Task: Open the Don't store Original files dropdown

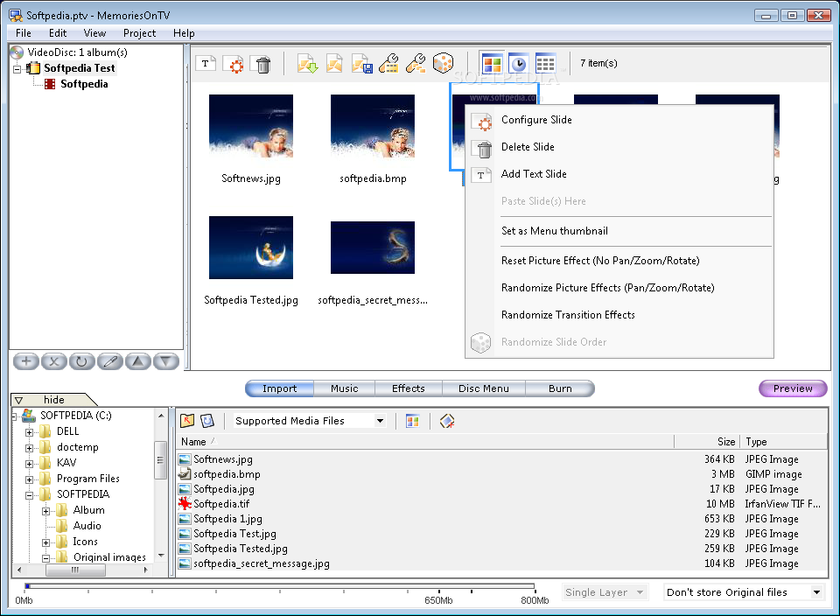Action: [816, 592]
